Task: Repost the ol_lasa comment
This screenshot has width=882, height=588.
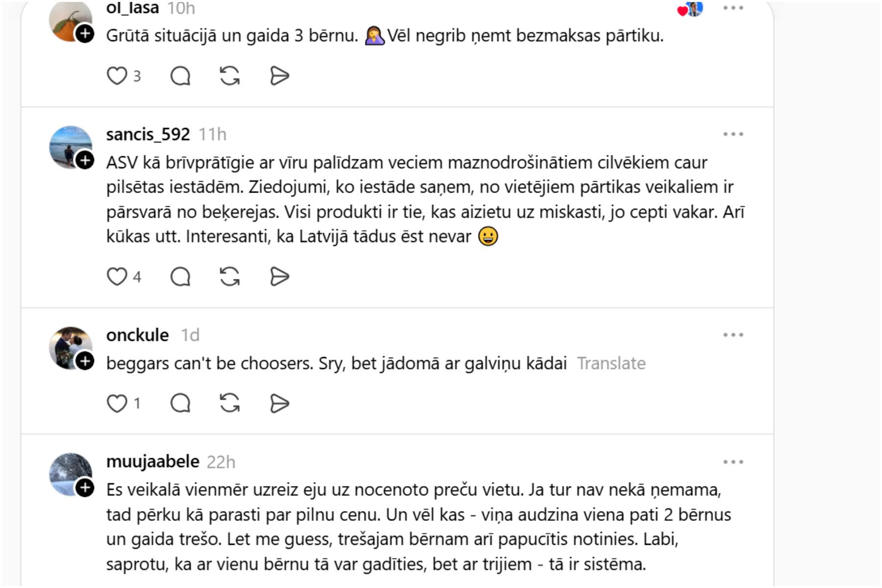Action: 230,76
